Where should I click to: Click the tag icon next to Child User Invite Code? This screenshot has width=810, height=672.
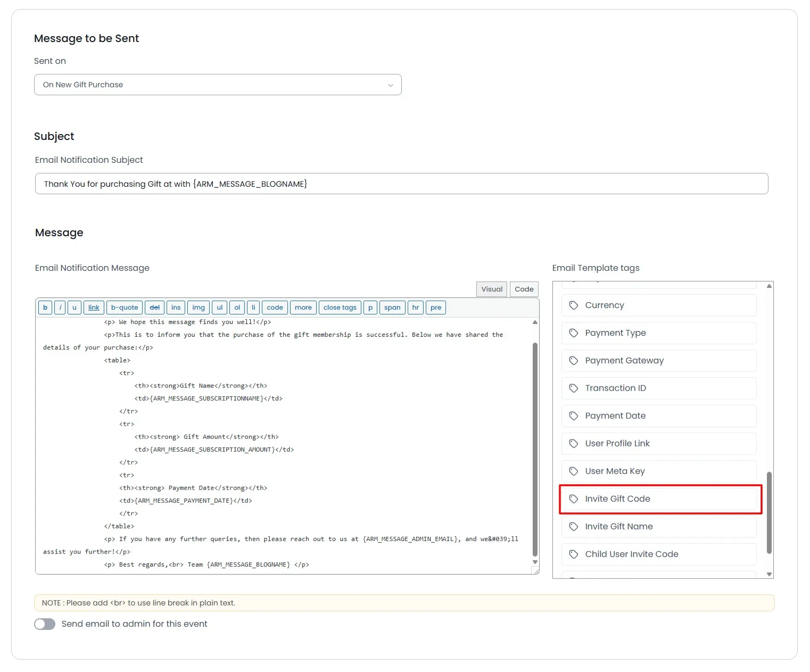pyautogui.click(x=573, y=554)
